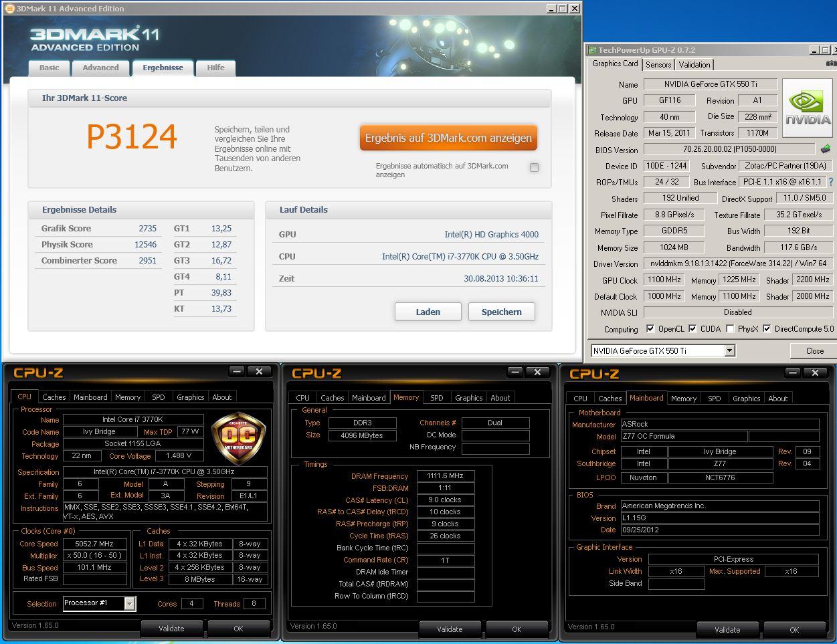The image size is (837, 644).
Task: Toggle the OpenCL checkbox in GPU-Z
Action: (x=650, y=328)
